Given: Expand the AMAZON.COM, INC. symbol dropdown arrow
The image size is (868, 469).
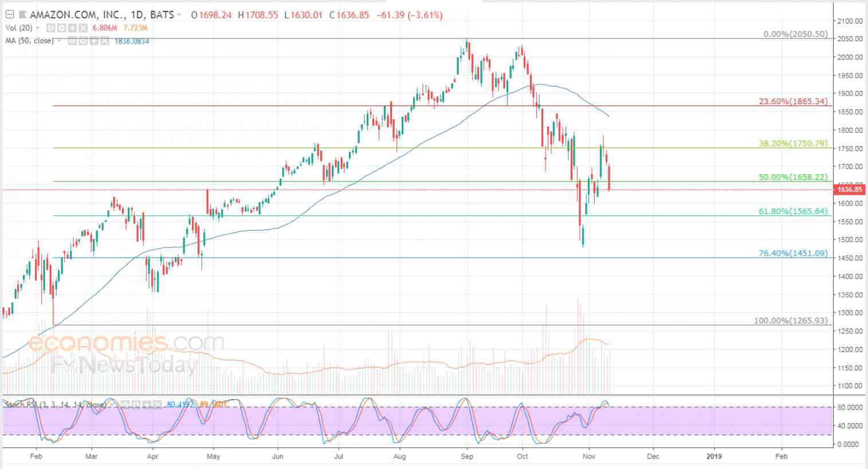Looking at the screenshot, I should click(x=179, y=15).
